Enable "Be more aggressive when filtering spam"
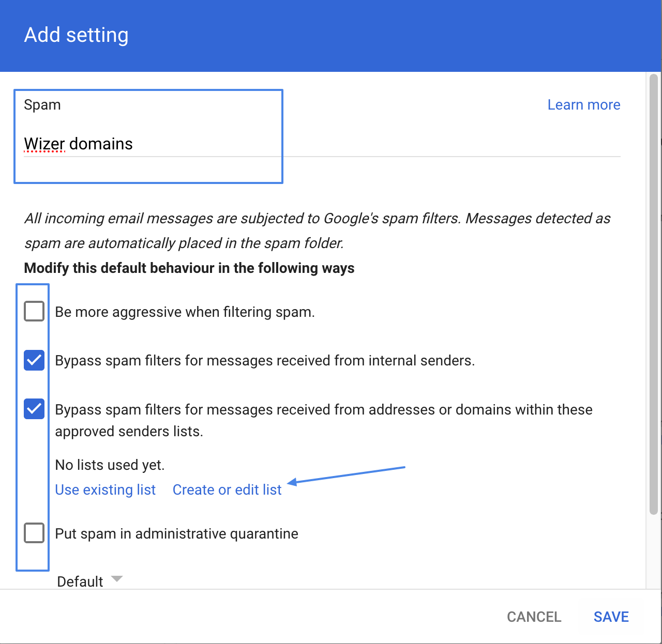The height and width of the screenshot is (644, 662). (x=33, y=311)
